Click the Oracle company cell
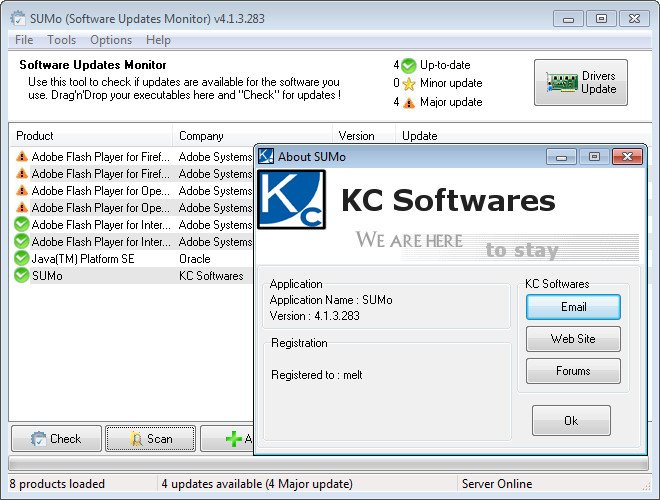 click(x=194, y=258)
